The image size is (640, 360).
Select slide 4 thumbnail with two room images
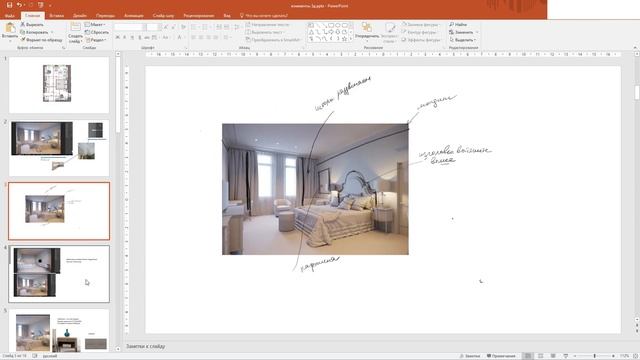(x=59, y=273)
